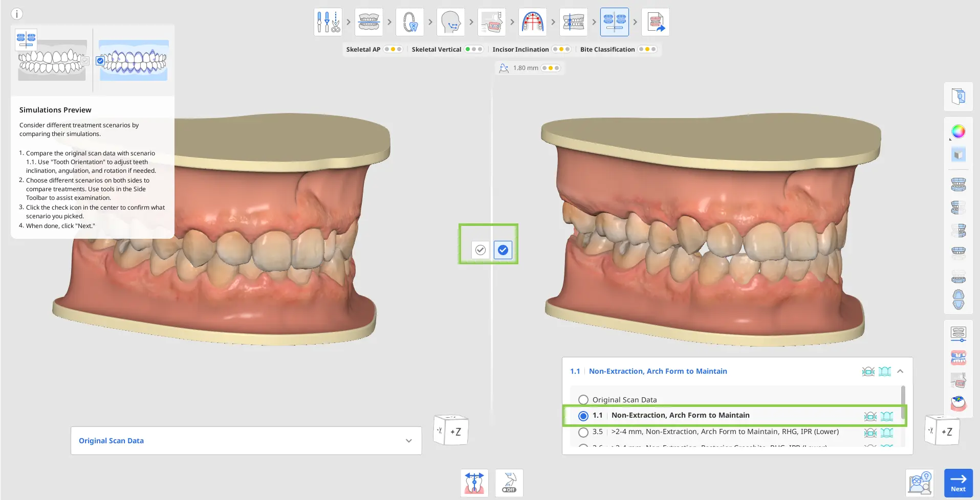Show right-half arches view
980x500 pixels.
click(x=959, y=231)
